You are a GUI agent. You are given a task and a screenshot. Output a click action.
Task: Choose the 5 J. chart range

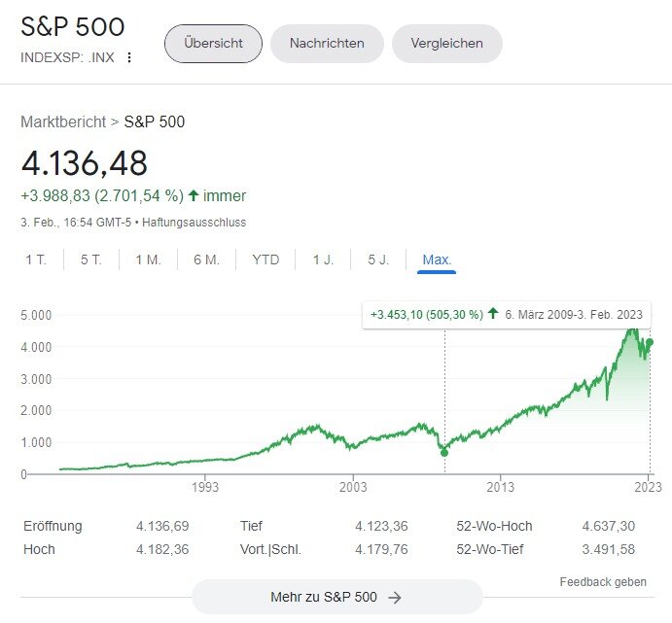[378, 260]
